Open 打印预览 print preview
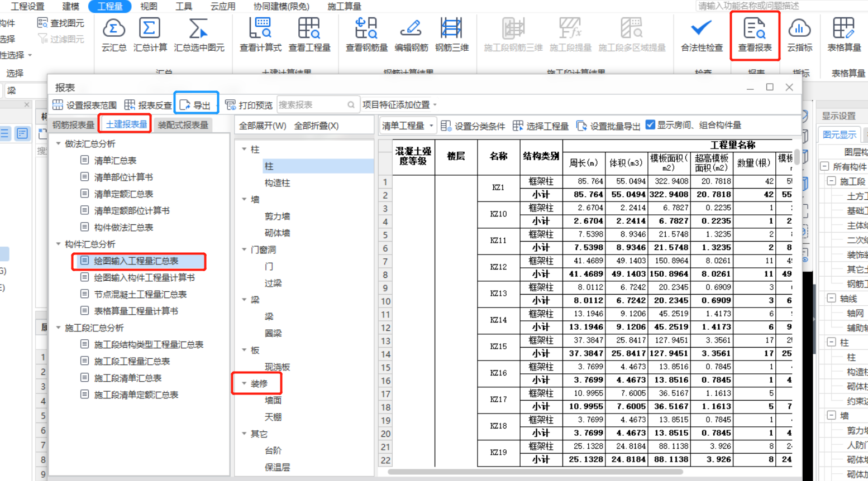The image size is (868, 481). [x=249, y=105]
